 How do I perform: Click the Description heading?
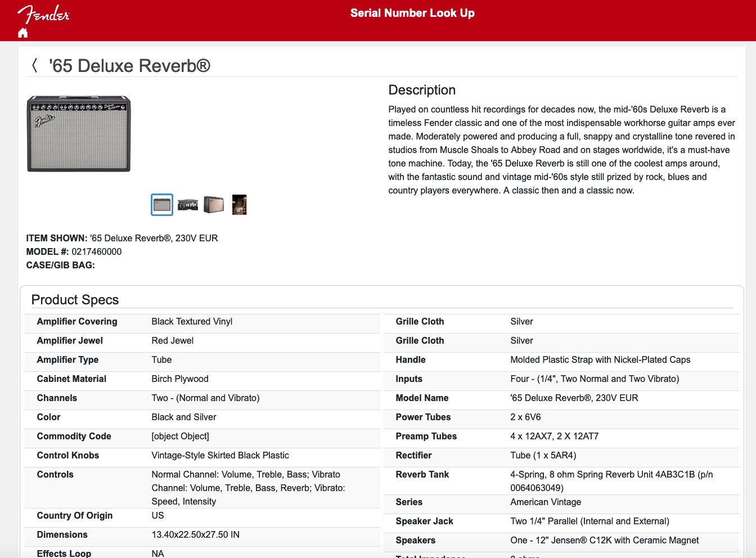click(x=422, y=90)
